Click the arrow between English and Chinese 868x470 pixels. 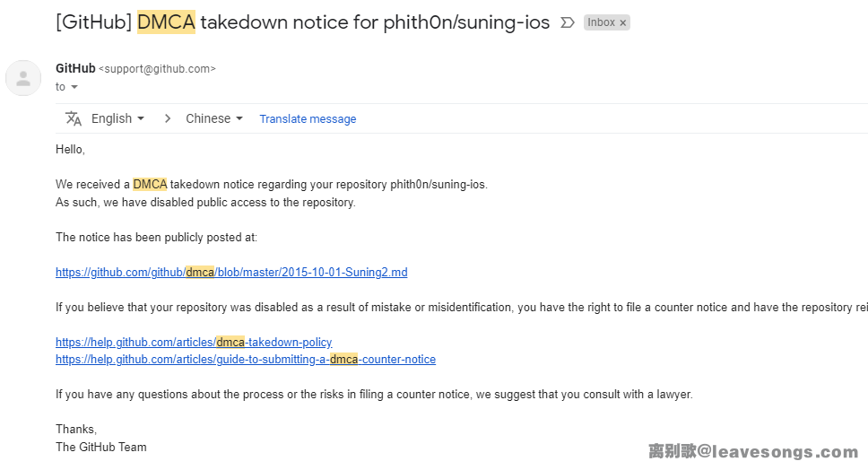tap(167, 118)
